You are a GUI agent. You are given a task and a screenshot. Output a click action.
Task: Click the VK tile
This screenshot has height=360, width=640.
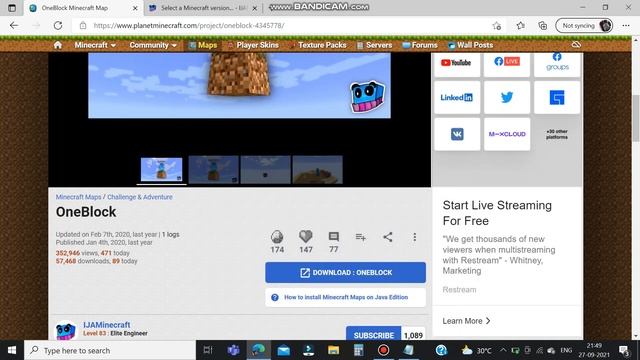point(457,134)
